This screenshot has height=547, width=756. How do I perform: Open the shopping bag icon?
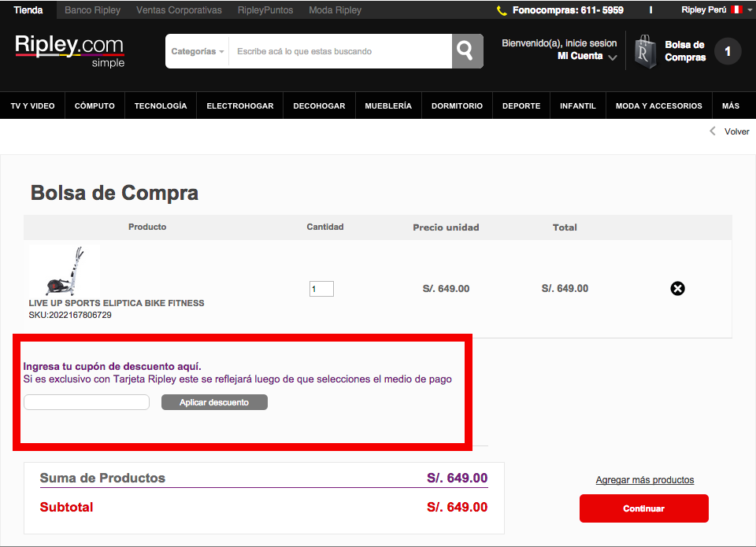coord(645,51)
